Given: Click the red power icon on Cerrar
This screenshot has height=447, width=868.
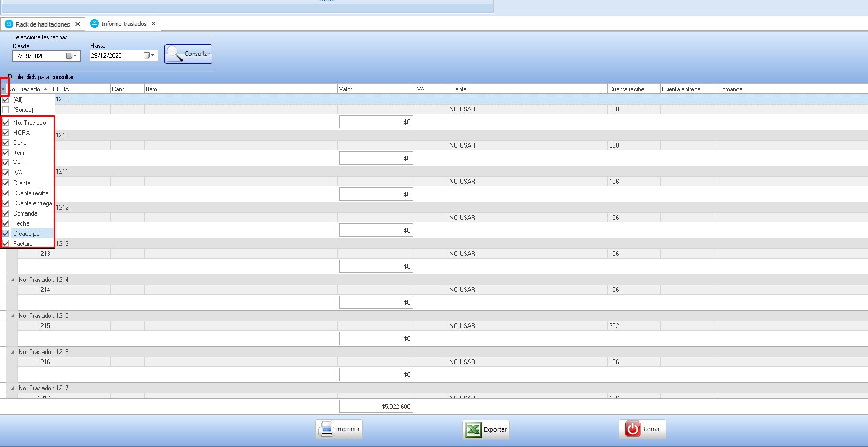Looking at the screenshot, I should pyautogui.click(x=632, y=429).
